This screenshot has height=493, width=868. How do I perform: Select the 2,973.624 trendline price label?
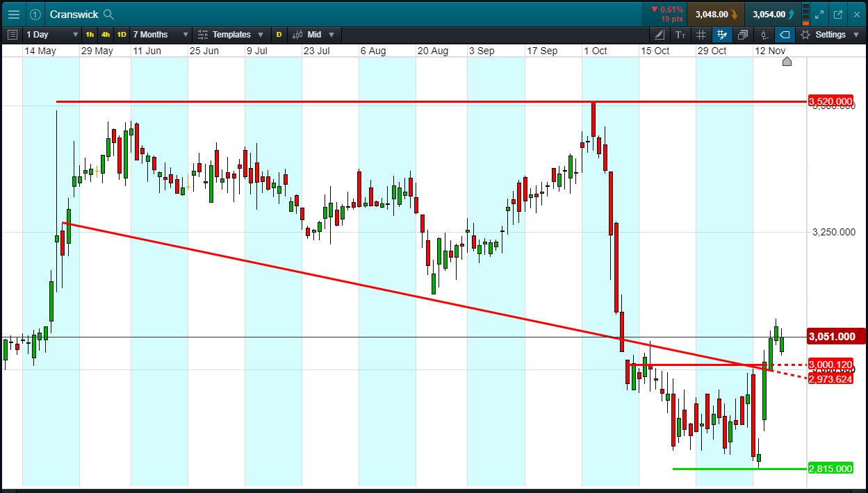click(x=830, y=378)
